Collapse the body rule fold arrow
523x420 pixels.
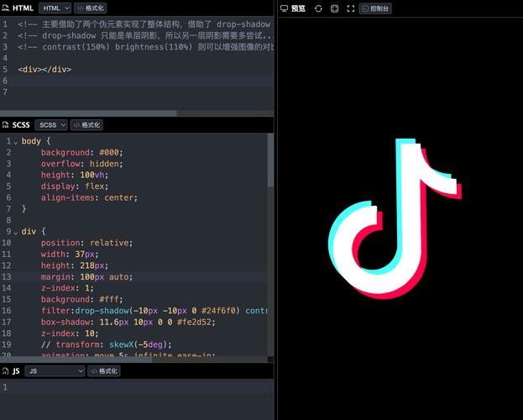pos(15,142)
